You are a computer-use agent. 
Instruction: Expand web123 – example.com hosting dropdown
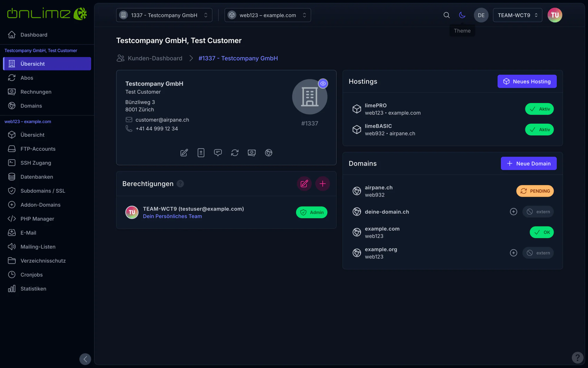click(x=268, y=15)
